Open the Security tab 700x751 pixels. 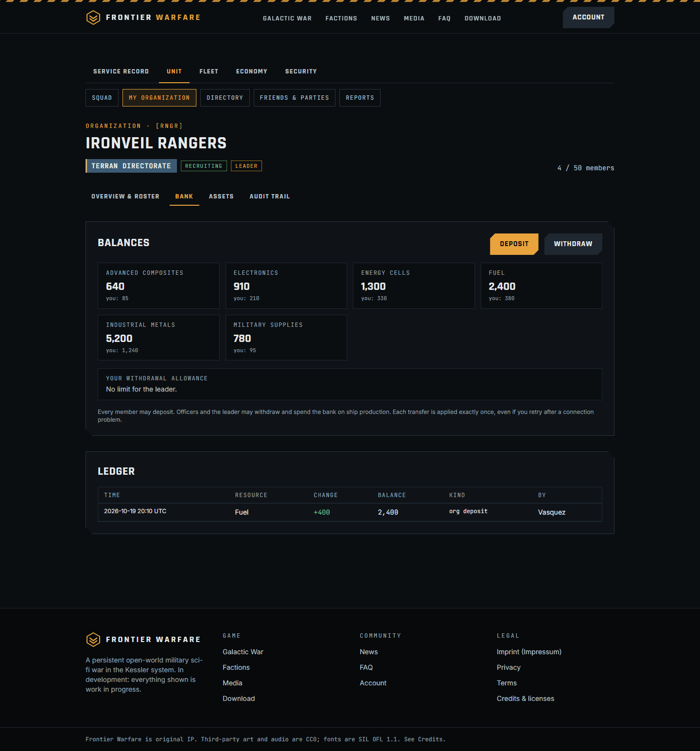tap(301, 72)
